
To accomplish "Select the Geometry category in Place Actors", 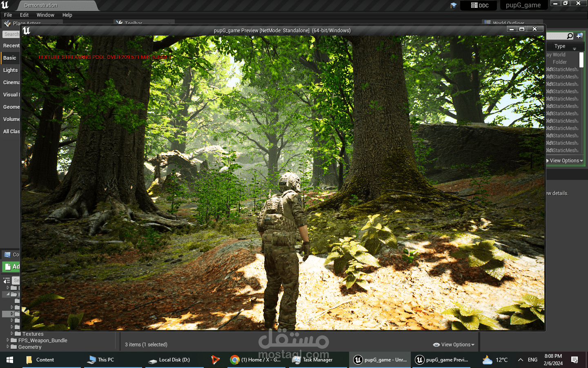I will (11, 107).
